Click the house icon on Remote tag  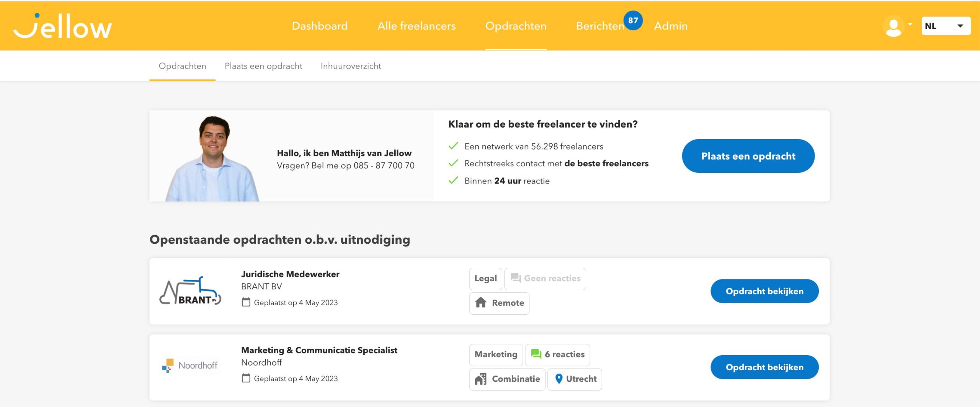click(x=480, y=303)
